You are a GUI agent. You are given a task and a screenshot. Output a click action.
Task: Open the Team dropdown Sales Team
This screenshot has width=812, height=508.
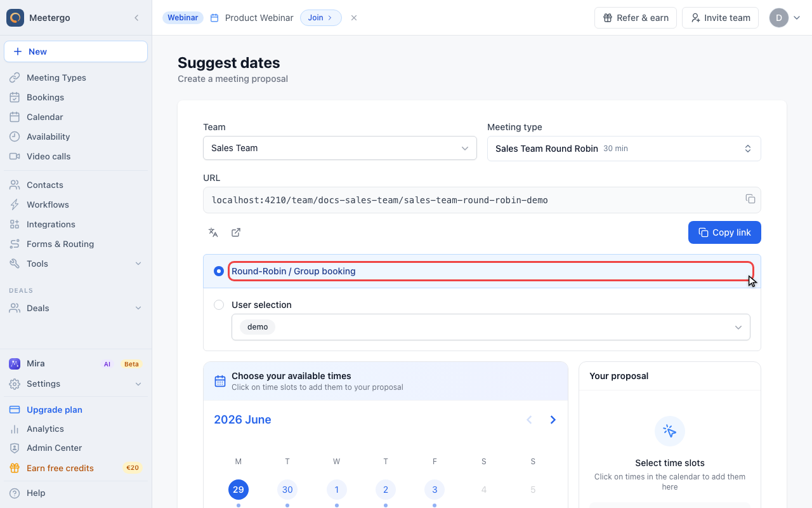click(340, 148)
